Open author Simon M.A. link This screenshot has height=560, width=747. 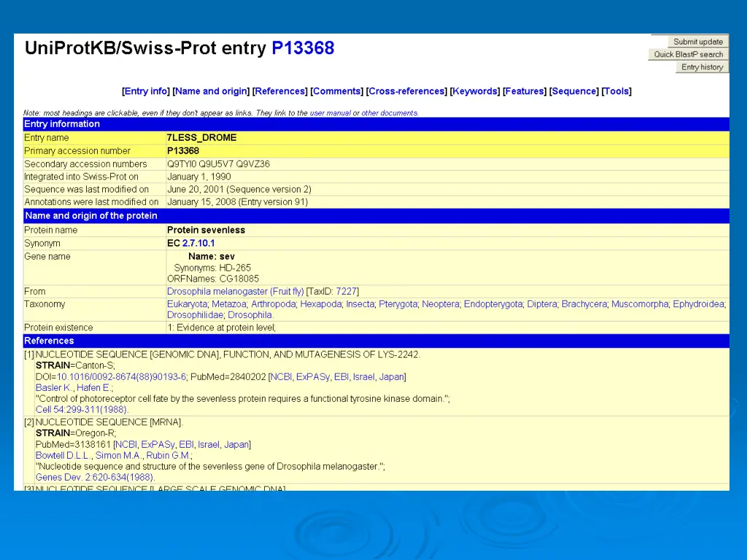tap(119, 456)
